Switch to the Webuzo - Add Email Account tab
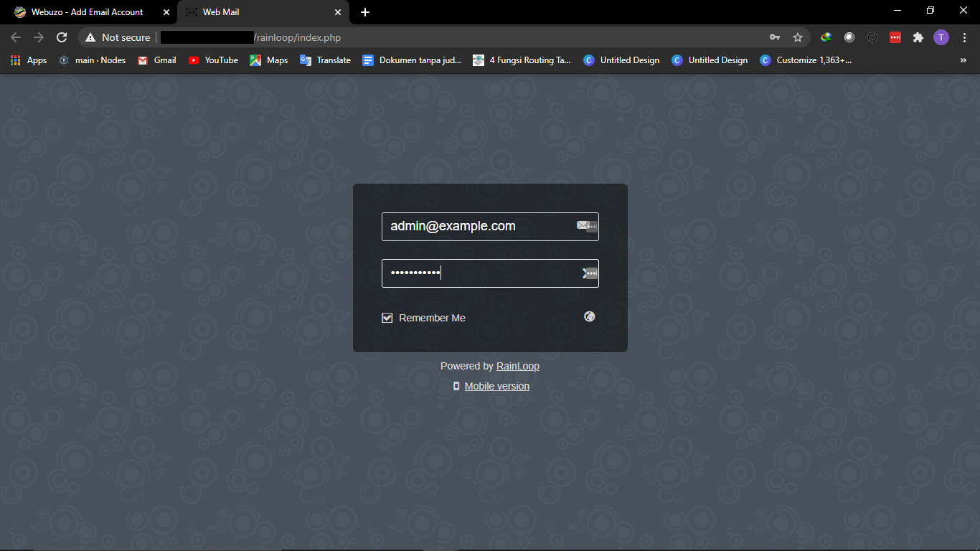Screen dimensions: 980x551 coord(88,12)
